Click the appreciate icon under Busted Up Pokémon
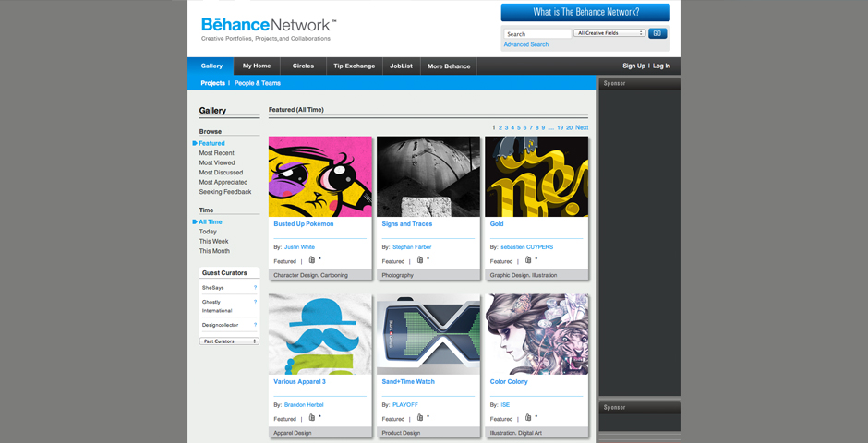 pos(312,260)
